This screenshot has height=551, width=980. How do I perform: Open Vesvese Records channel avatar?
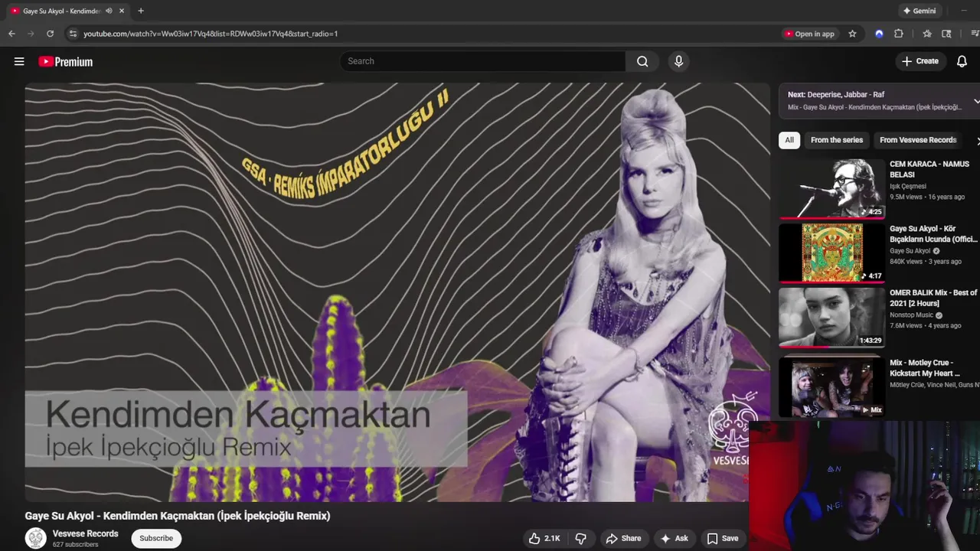coord(36,538)
